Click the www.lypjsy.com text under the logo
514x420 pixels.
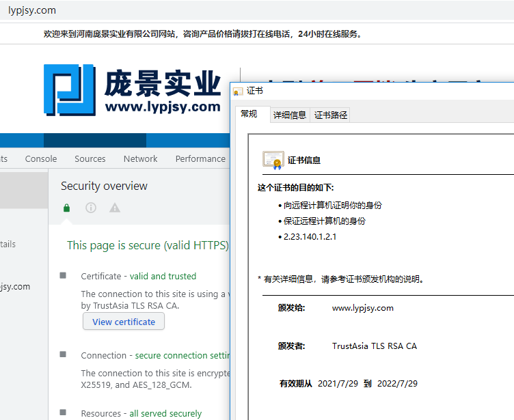pos(163,107)
